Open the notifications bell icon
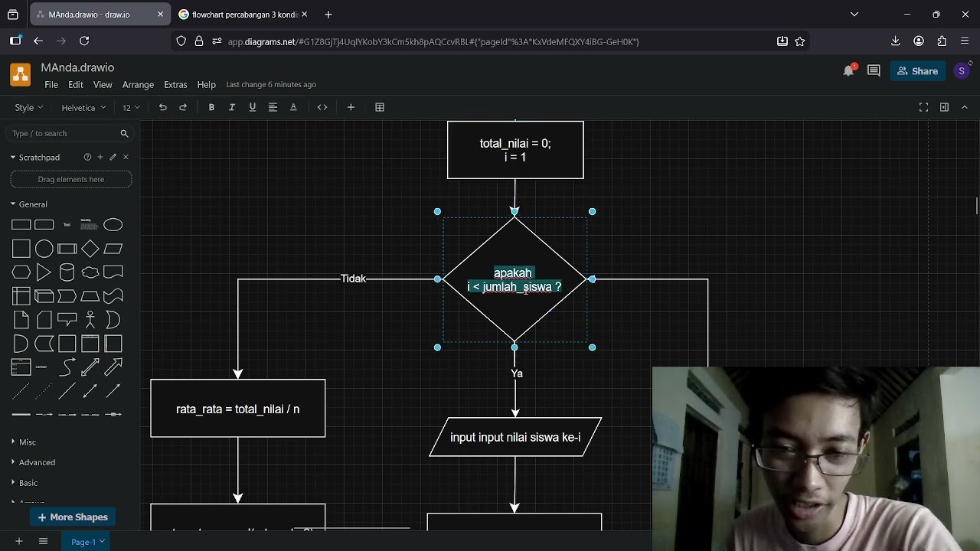Image resolution: width=980 pixels, height=551 pixels. click(x=848, y=70)
